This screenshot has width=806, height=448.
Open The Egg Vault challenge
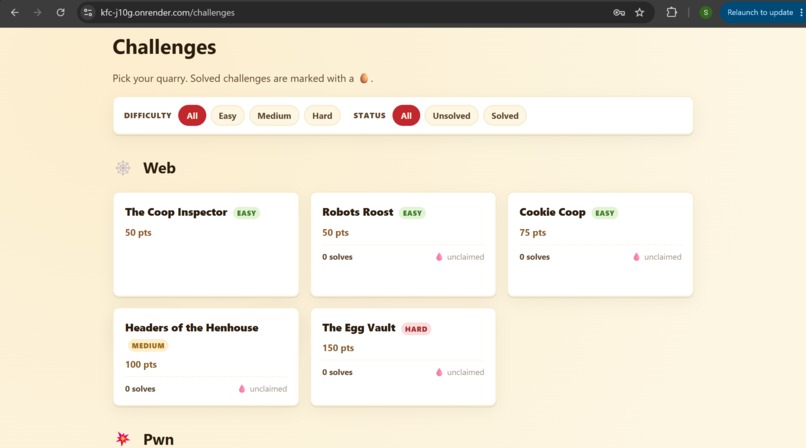tap(403, 357)
